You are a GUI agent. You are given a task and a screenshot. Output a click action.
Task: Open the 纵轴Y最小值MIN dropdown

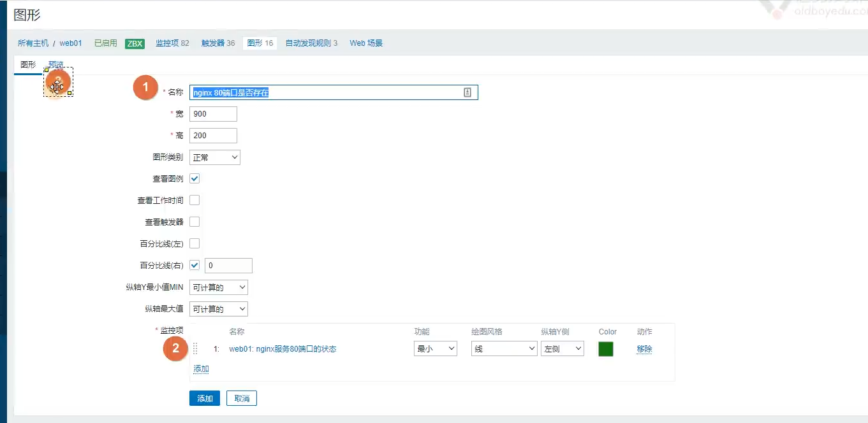219,287
